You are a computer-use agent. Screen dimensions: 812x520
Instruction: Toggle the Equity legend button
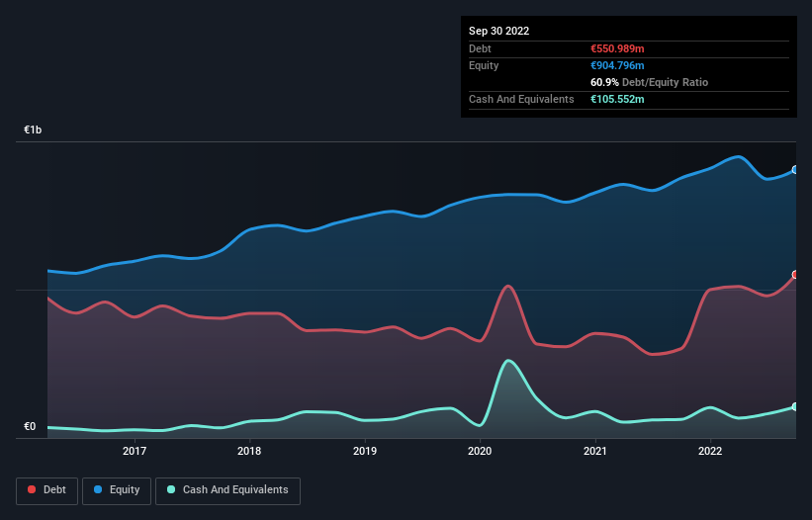[x=117, y=490]
